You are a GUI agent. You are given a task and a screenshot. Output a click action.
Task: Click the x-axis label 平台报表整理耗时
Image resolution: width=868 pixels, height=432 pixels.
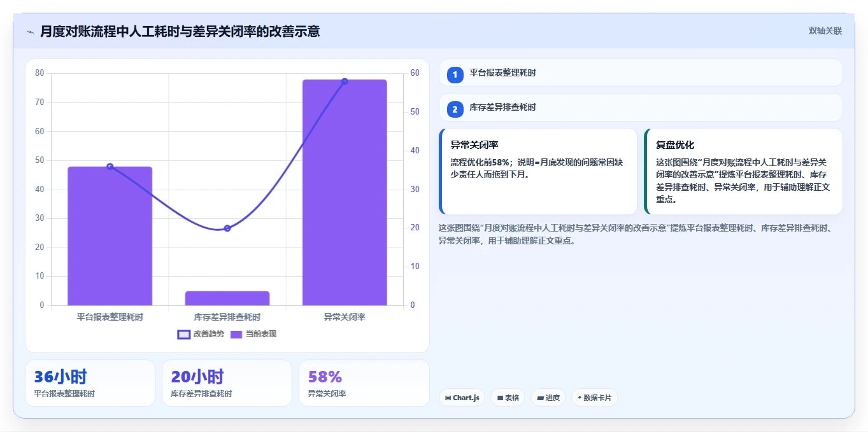[x=110, y=317]
